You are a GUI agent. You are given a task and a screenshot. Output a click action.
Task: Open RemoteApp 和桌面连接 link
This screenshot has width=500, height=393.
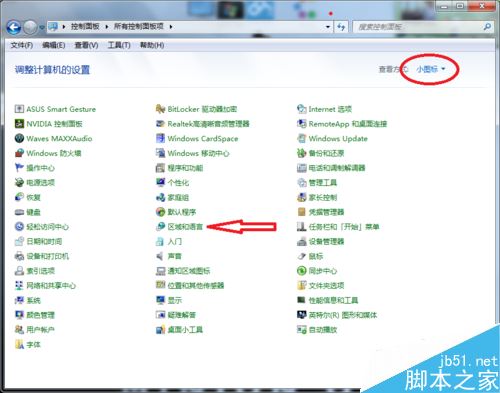point(348,124)
